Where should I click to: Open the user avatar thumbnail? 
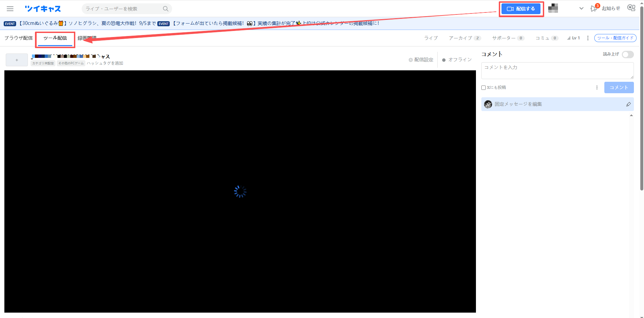[x=553, y=8]
